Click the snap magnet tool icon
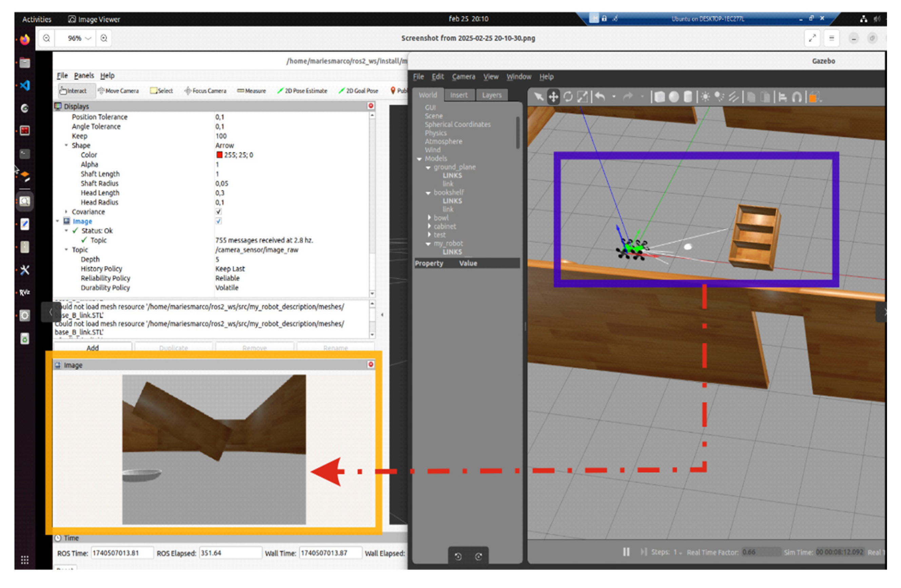 pos(797,97)
